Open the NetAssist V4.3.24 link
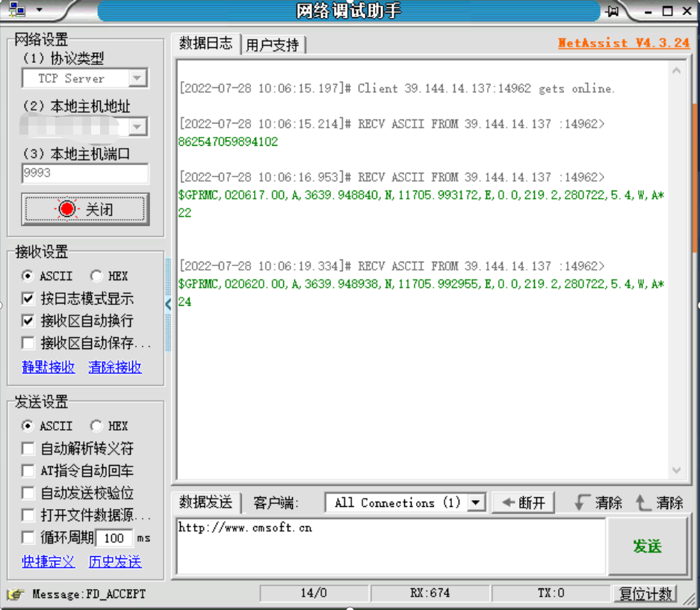This screenshot has width=700, height=610. click(623, 43)
